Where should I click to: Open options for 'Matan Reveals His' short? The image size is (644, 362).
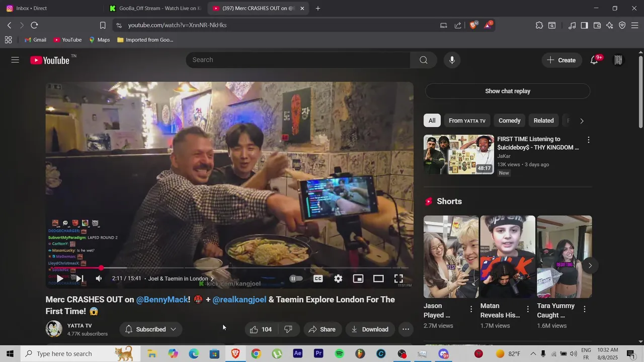point(528,309)
